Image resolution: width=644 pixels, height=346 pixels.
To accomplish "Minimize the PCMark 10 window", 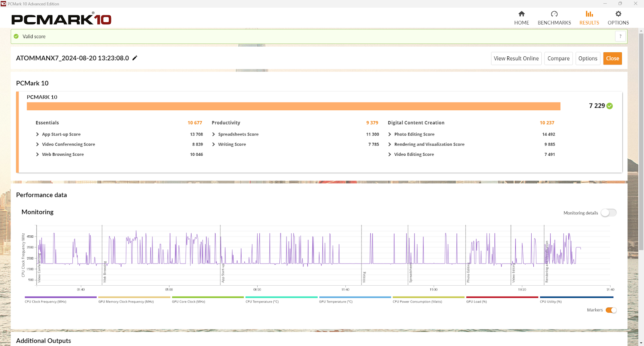I will tap(605, 4).
